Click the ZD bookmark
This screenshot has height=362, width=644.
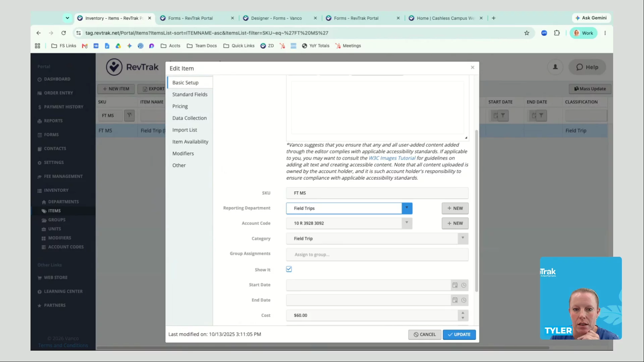coord(267,46)
